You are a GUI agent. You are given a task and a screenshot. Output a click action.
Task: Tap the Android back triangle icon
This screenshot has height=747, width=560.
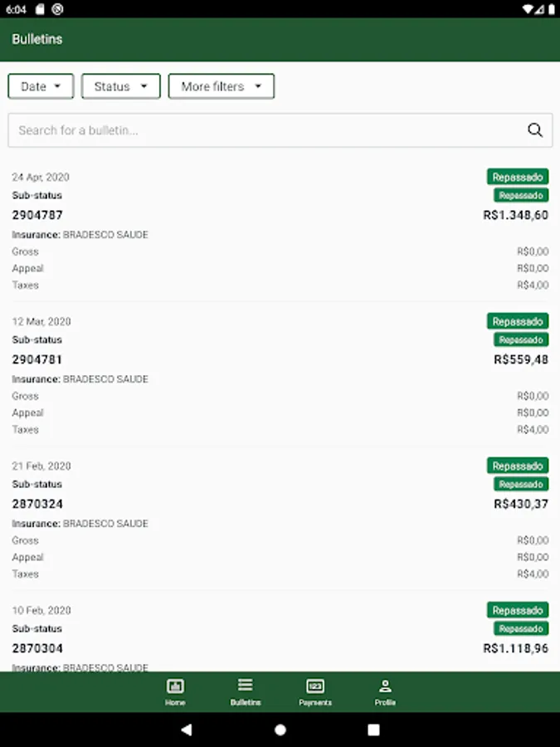coord(187,730)
